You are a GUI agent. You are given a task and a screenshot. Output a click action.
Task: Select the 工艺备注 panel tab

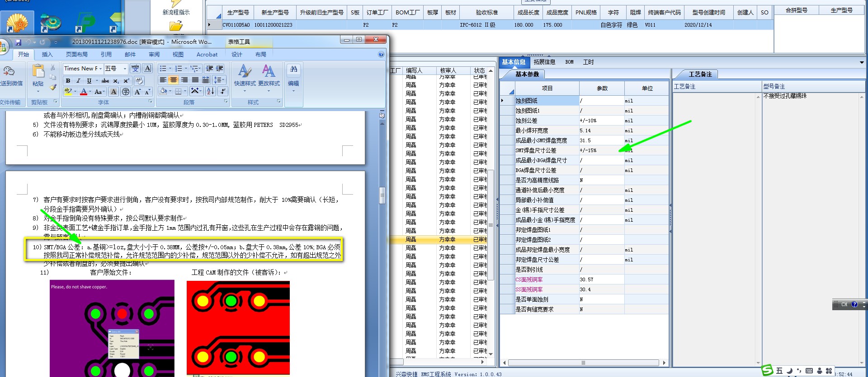(x=700, y=74)
